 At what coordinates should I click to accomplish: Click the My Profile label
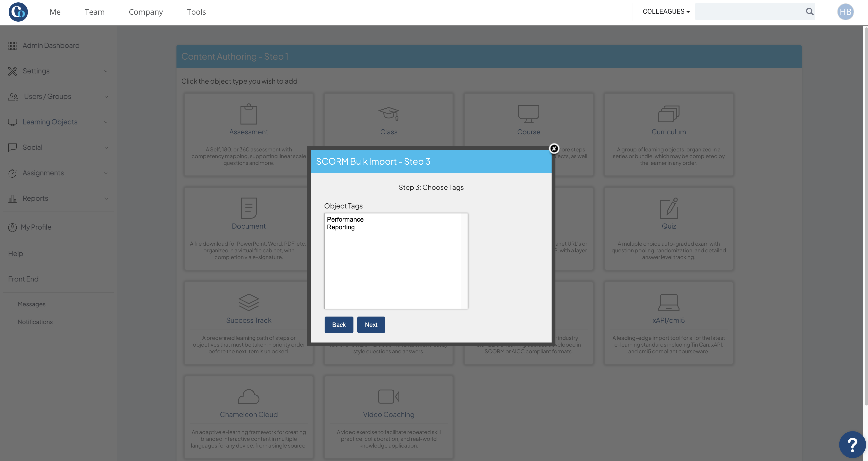pyautogui.click(x=36, y=227)
